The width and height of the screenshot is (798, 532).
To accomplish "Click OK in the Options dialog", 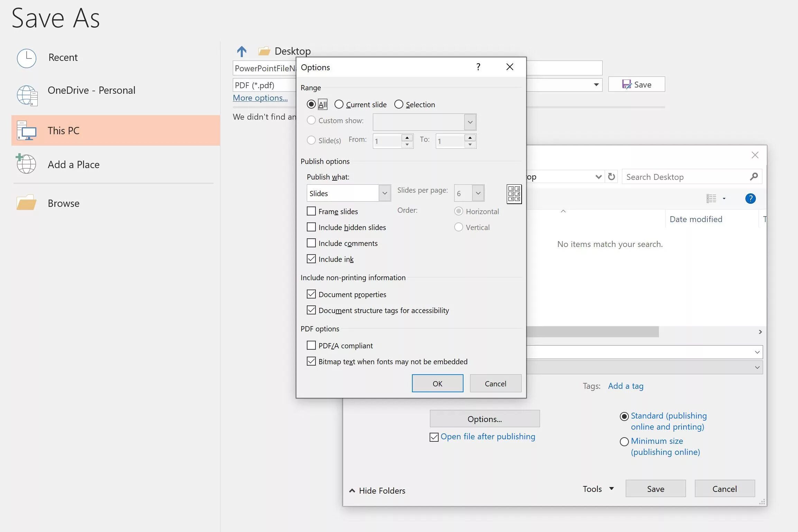I will click(x=437, y=383).
